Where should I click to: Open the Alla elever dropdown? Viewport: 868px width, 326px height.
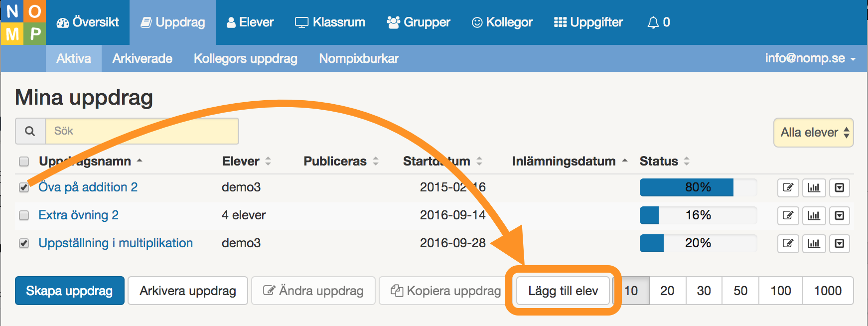tap(813, 133)
